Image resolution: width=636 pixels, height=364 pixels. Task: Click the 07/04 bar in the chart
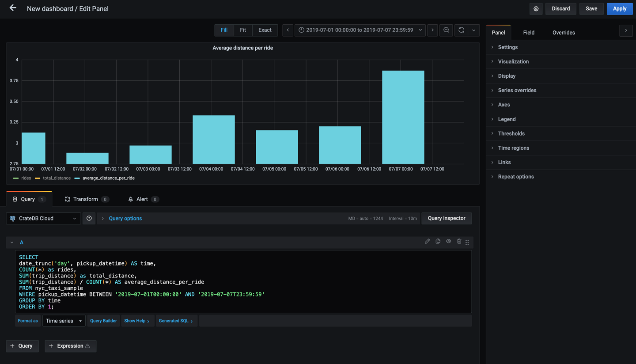[x=214, y=140]
